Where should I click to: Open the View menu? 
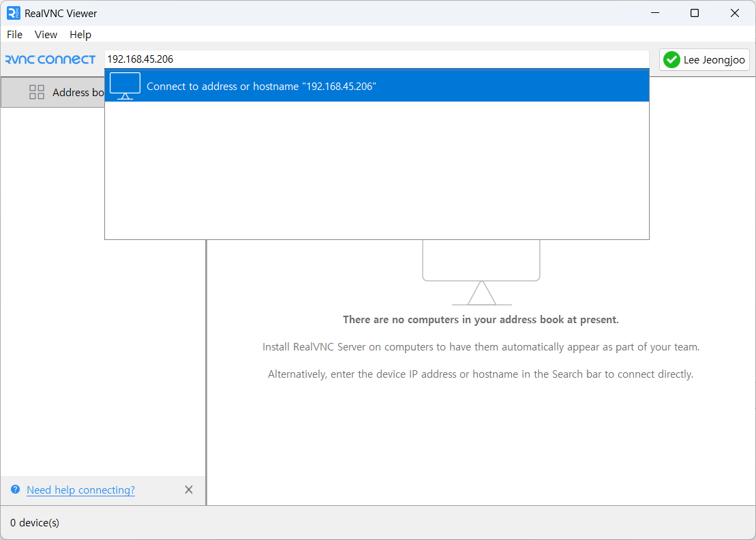click(46, 35)
